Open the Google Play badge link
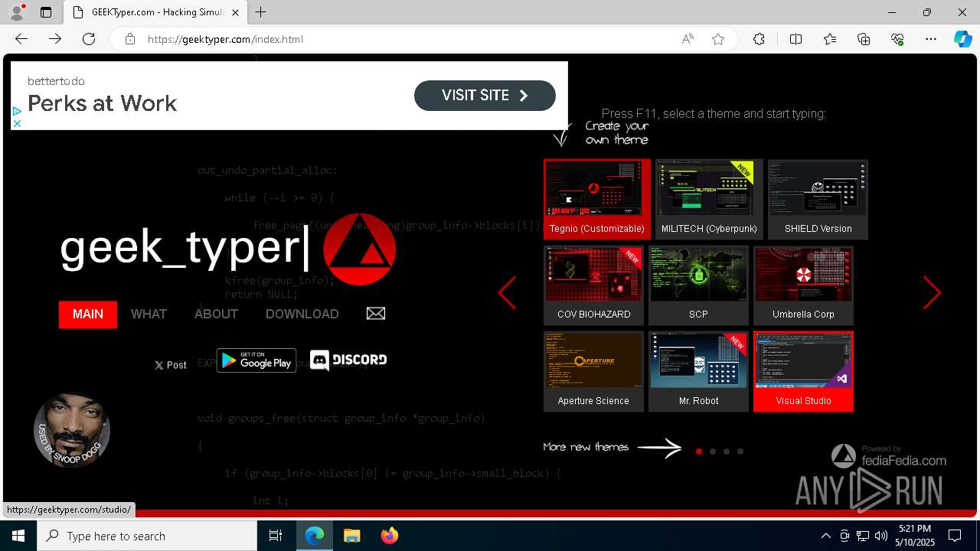This screenshot has width=980, height=551. (x=256, y=360)
